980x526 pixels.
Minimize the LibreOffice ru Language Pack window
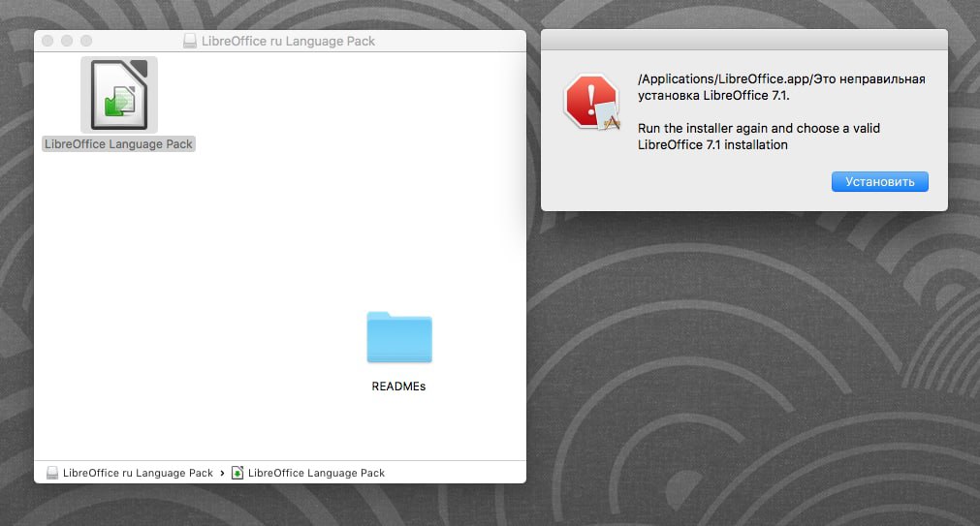(67, 41)
